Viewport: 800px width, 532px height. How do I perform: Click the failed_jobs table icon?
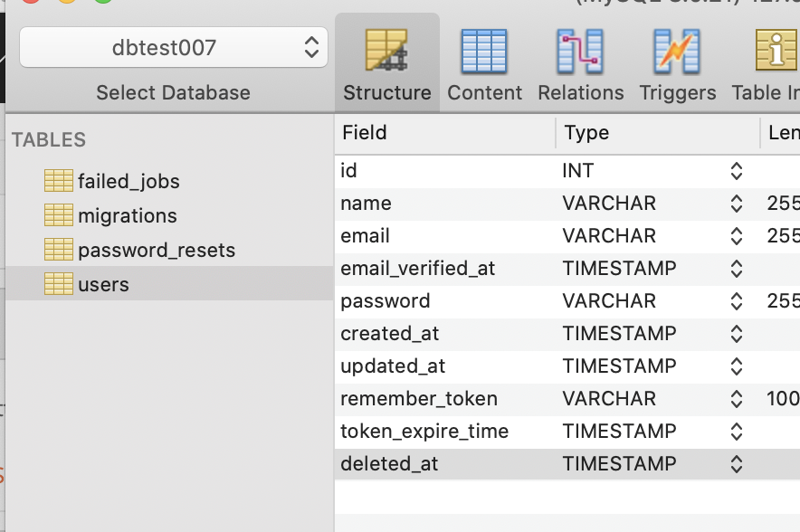(59, 181)
